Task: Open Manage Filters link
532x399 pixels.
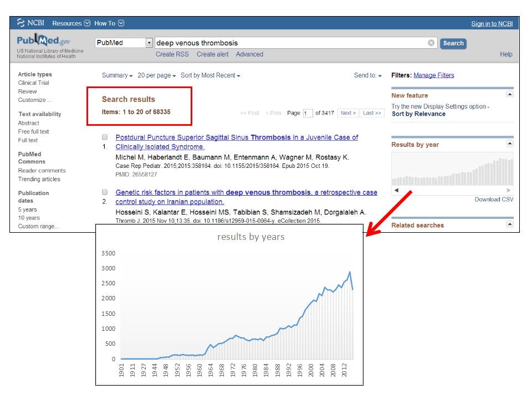Action: [x=433, y=75]
